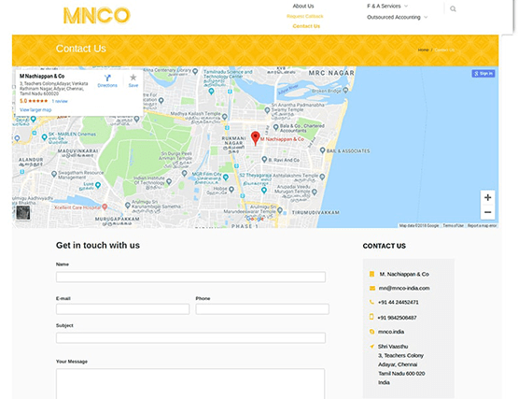The height and width of the screenshot is (399, 532).
Task: Open the Request Callback menu item
Action: 304,16
